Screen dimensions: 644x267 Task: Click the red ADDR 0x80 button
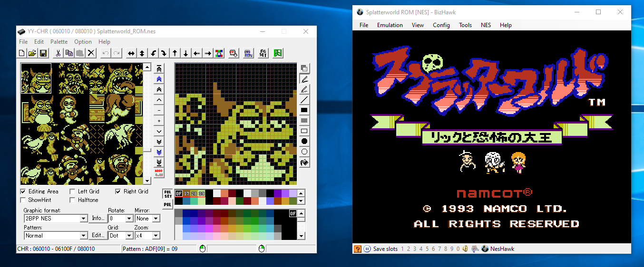pyautogui.click(x=159, y=173)
